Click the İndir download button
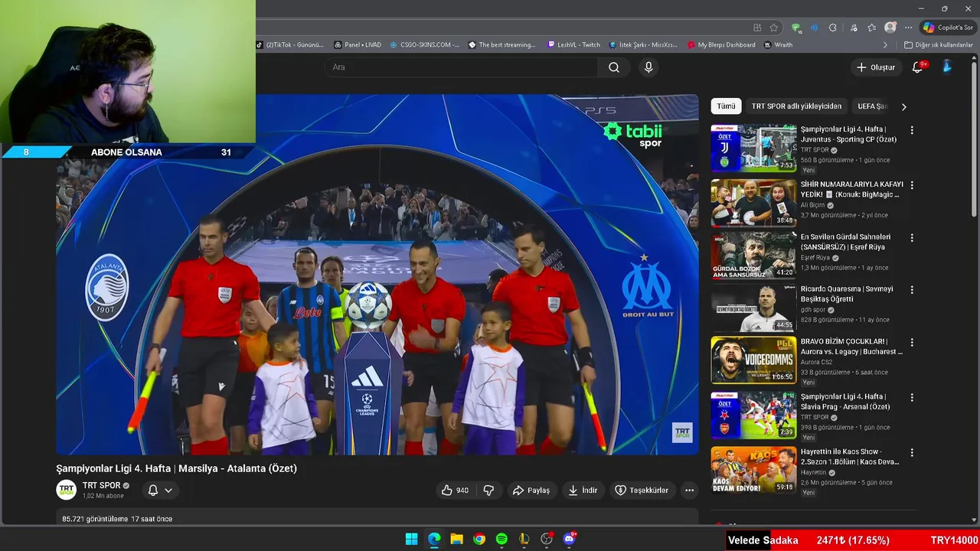 pos(582,491)
